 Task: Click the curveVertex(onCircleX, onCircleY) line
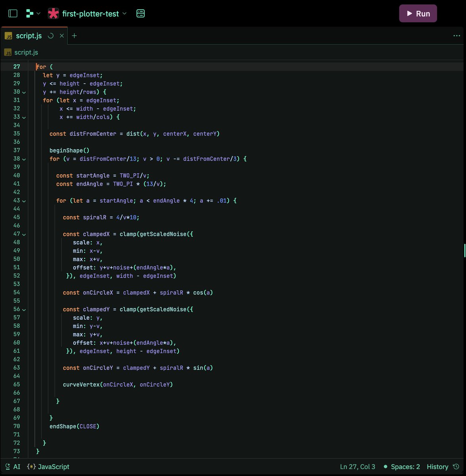(x=118, y=384)
